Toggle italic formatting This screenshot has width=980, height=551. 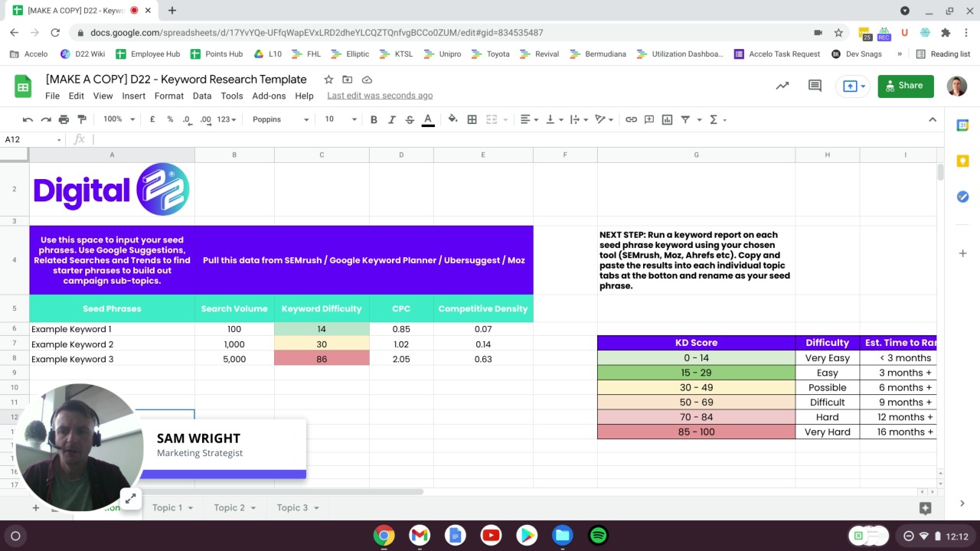pyautogui.click(x=391, y=119)
